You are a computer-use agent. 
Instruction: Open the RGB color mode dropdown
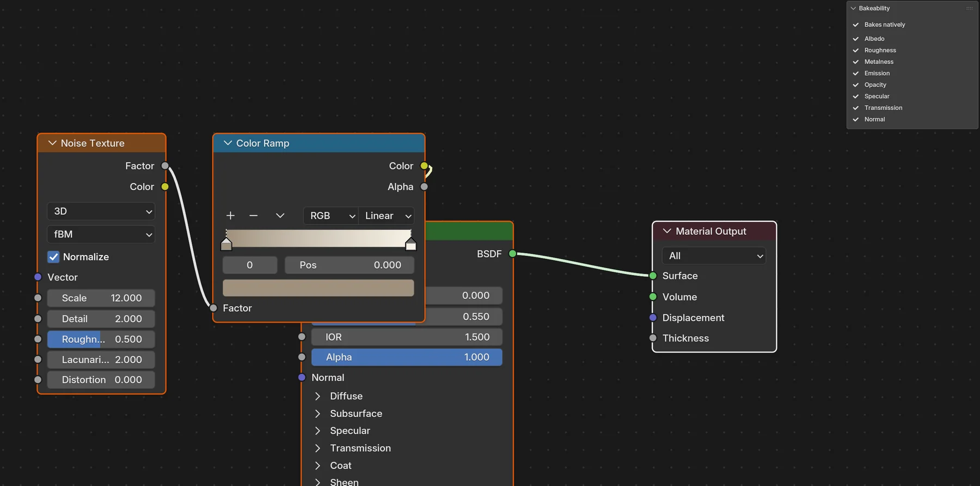(330, 216)
